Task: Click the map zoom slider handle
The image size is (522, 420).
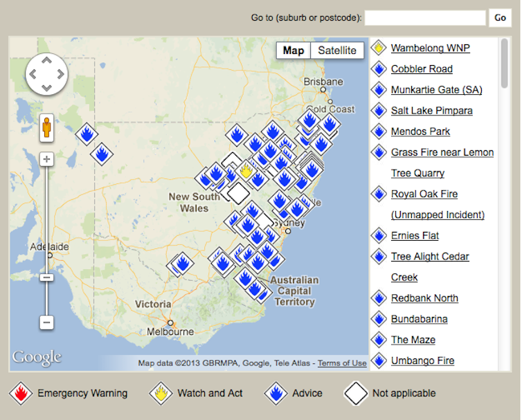Action: tap(46, 277)
